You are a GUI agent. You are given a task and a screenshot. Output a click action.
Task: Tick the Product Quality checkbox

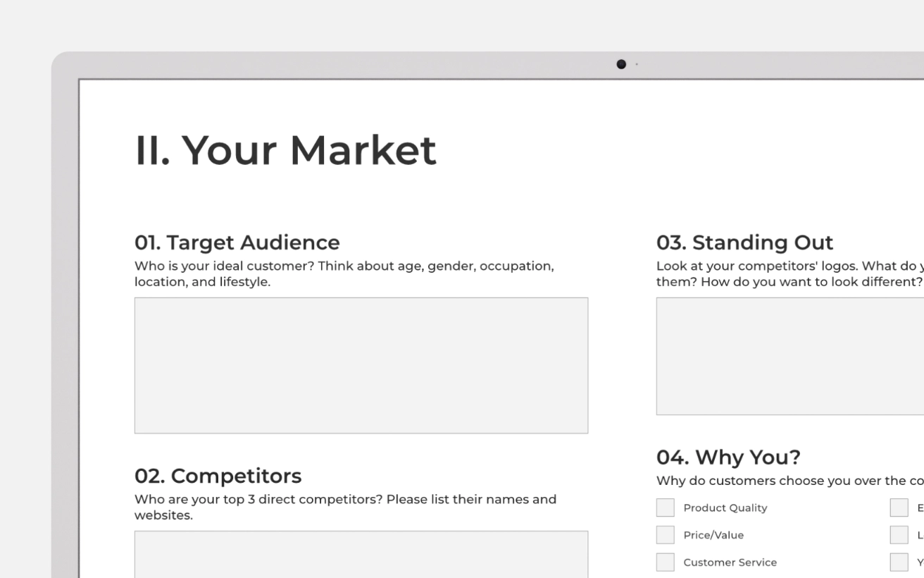pos(665,508)
